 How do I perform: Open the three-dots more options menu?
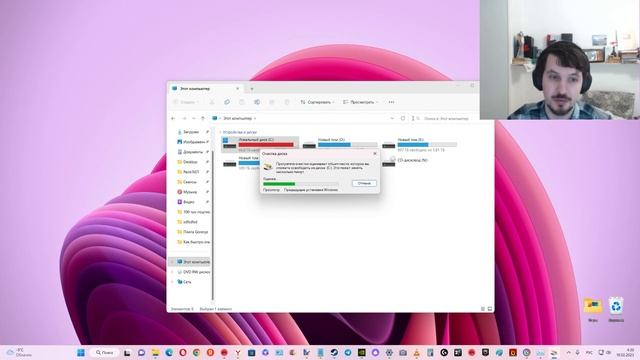pyautogui.click(x=391, y=102)
